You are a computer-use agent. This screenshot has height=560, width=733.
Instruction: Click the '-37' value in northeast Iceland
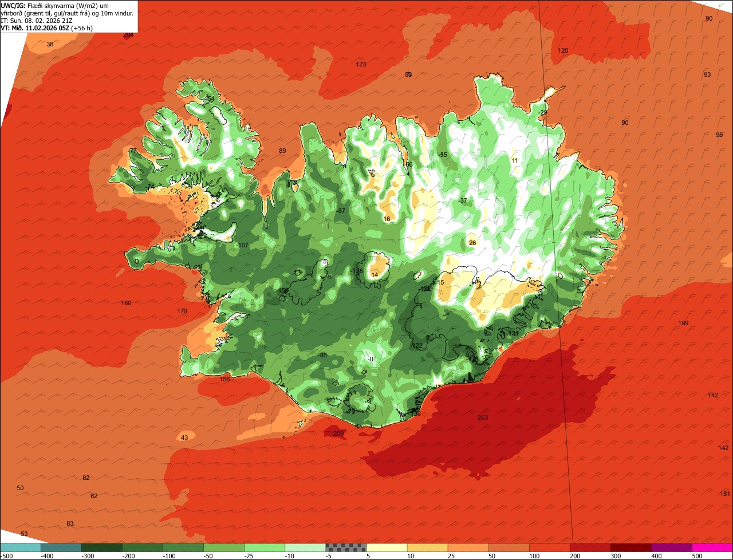(463, 200)
